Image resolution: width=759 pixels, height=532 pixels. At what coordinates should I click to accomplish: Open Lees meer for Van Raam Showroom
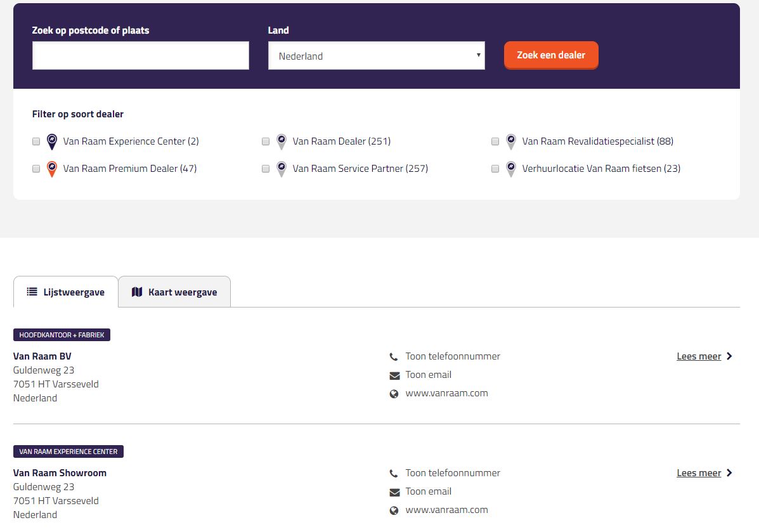coord(699,473)
